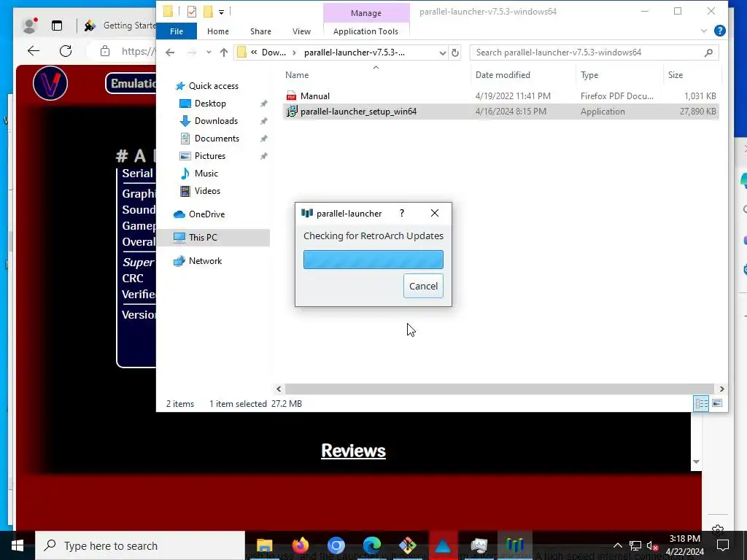Viewport: 747px width, 560px height.
Task: Open File Explorer from the taskbar
Action: click(x=264, y=545)
